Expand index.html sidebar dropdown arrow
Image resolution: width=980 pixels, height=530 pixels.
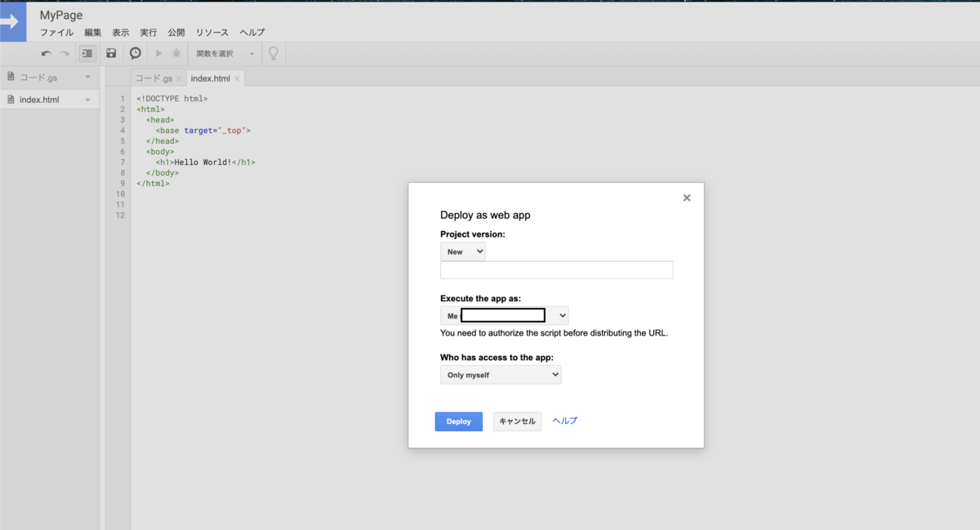point(87,100)
